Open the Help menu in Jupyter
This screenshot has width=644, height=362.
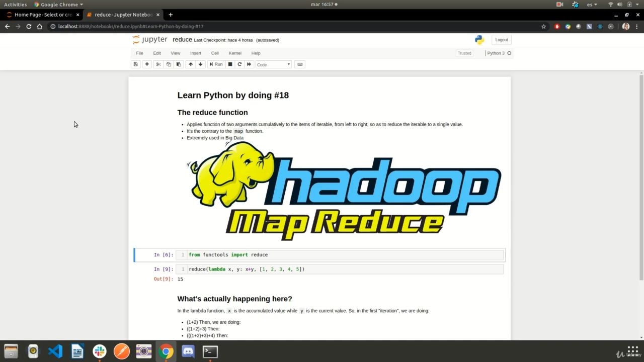pyautogui.click(x=256, y=53)
